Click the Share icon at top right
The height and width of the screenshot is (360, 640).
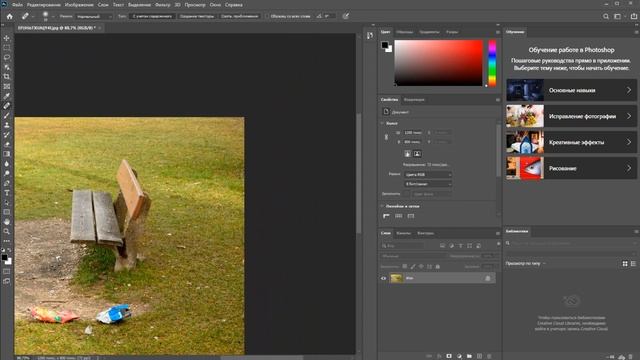634,16
